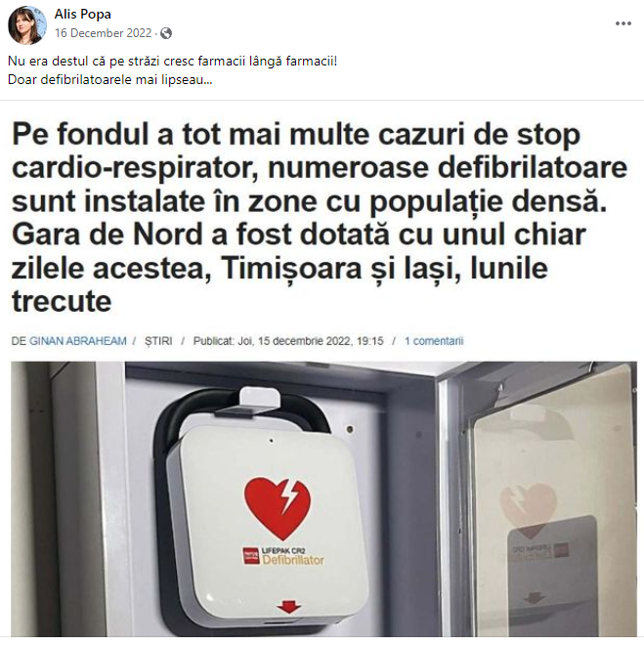Open Alis Popa's profile picture

coord(27,25)
